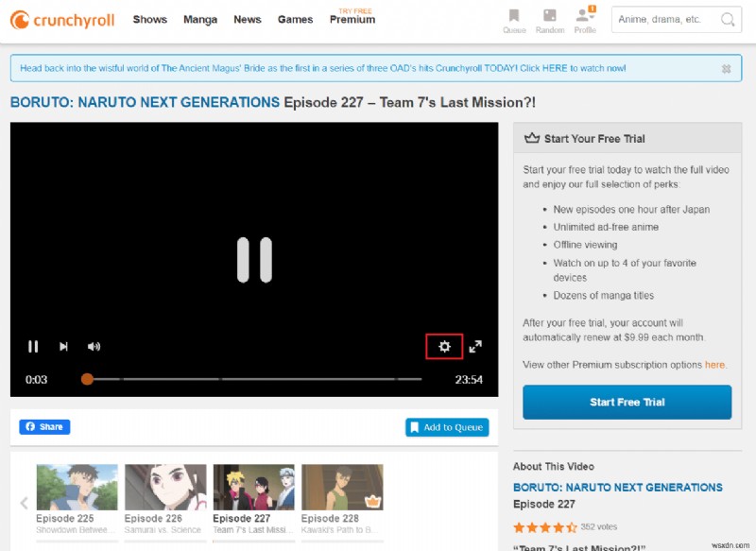Switch to the Manga section
Image resolution: width=756 pixels, height=551 pixels.
pyautogui.click(x=199, y=19)
